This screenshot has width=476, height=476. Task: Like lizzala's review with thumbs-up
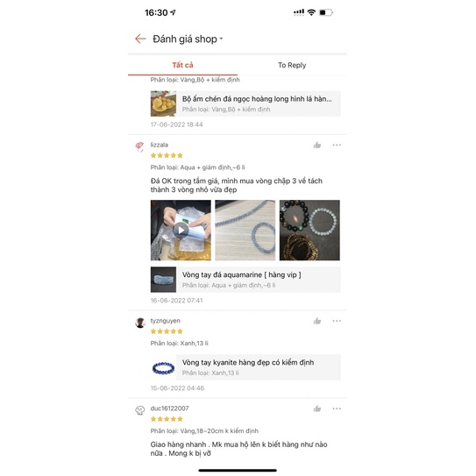[317, 146]
